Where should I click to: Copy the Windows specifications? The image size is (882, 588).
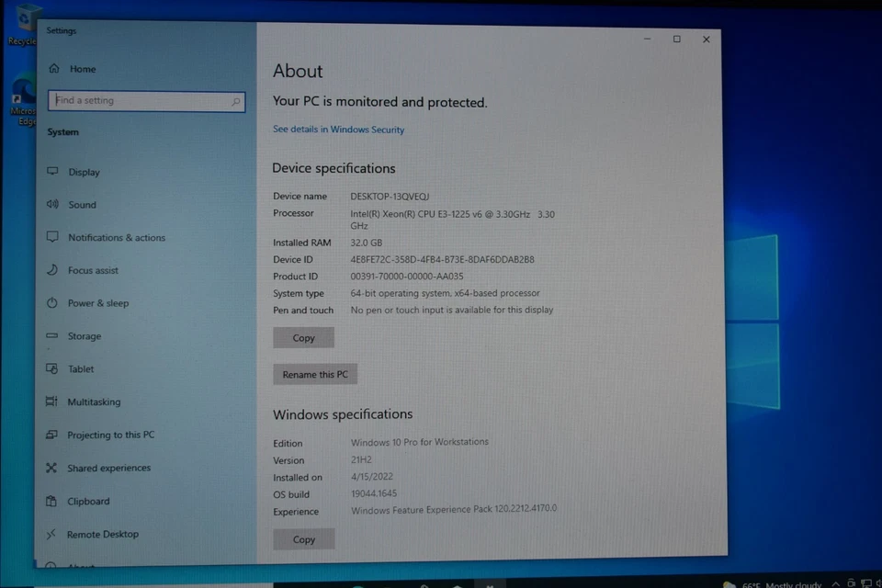click(x=304, y=539)
